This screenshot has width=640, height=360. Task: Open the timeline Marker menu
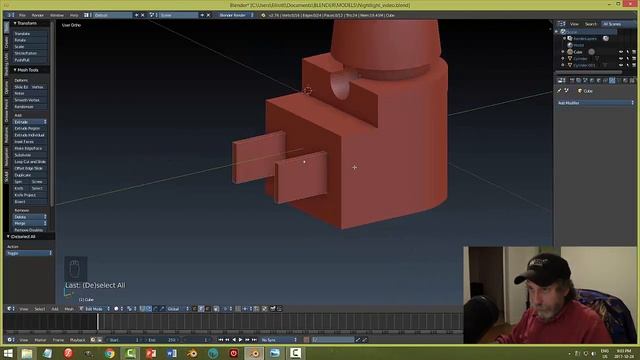40,340
